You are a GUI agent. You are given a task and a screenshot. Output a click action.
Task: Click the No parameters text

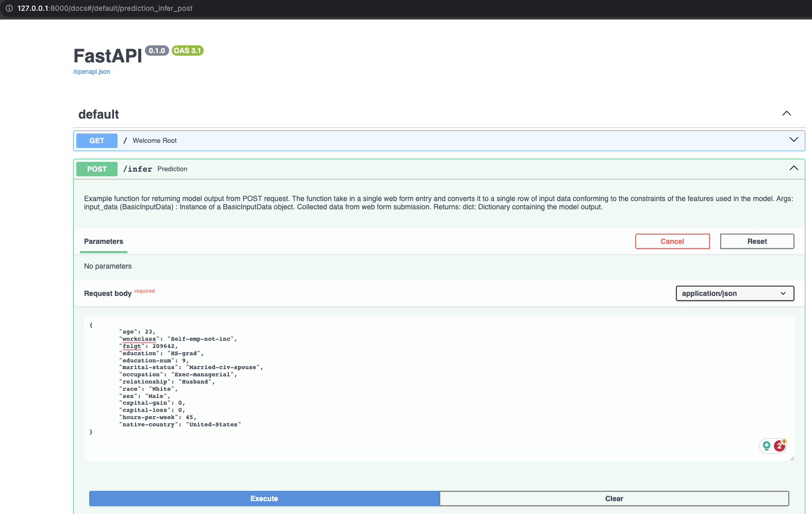[x=108, y=266]
